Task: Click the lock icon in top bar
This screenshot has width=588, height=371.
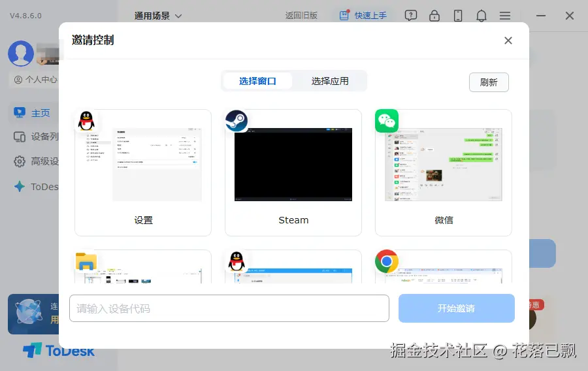Action: point(434,16)
